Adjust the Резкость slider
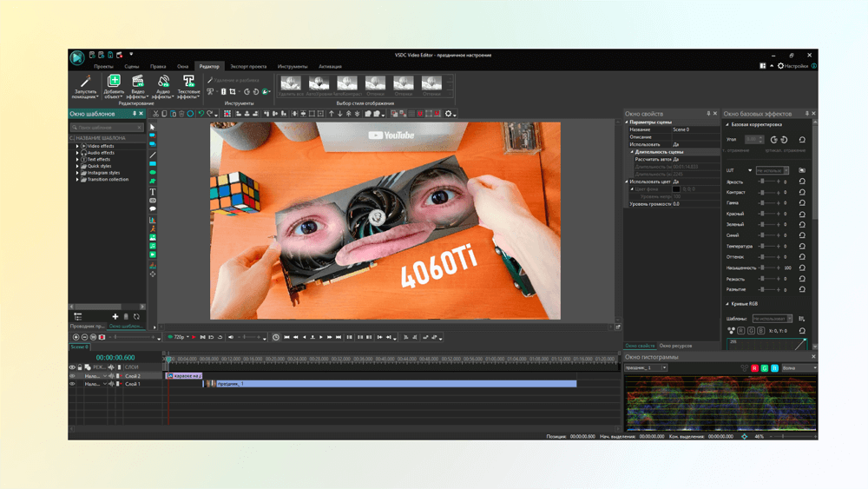This screenshot has height=489, width=868. click(768, 279)
